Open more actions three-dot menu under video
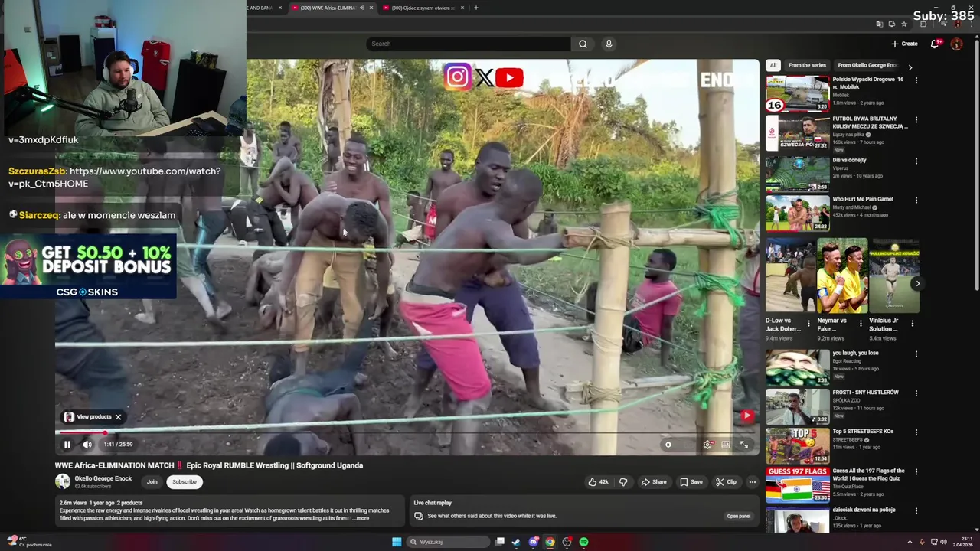The width and height of the screenshot is (980, 551). (753, 482)
